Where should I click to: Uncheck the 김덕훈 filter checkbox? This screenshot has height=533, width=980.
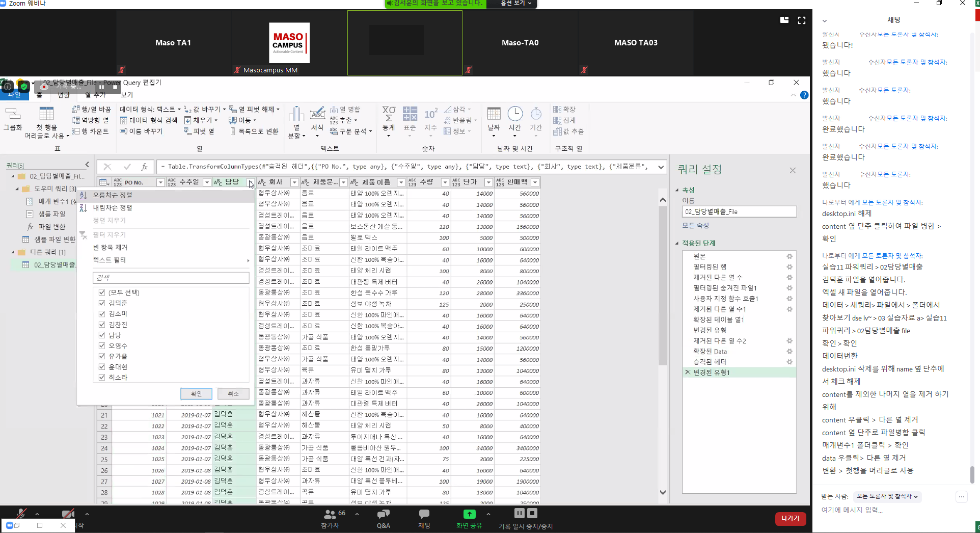(102, 303)
